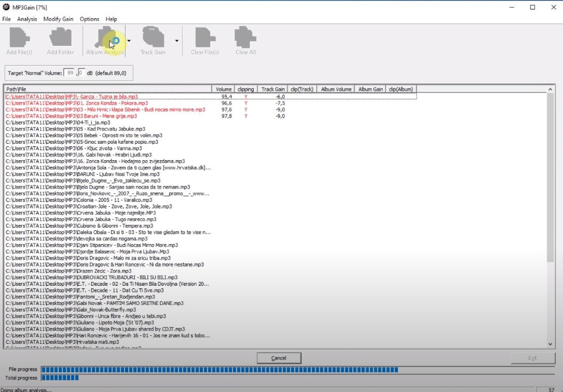Viewport: 563px width, 392px height.
Task: Select the Garcia - Tuzna je bila.mp3 row
Action: click(x=211, y=97)
